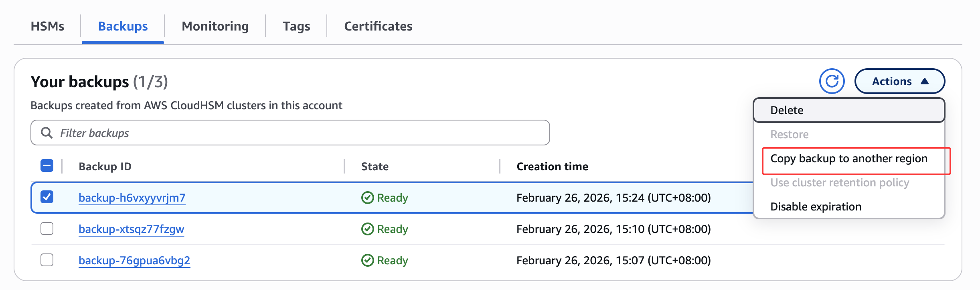This screenshot has height=290, width=980.
Task: Click the Ready status icon for backup-h6vxyyvrjm7
Action: tap(367, 198)
